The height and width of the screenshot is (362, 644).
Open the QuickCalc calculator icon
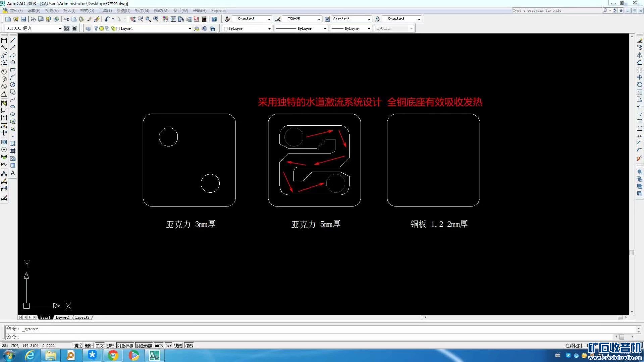click(x=204, y=19)
